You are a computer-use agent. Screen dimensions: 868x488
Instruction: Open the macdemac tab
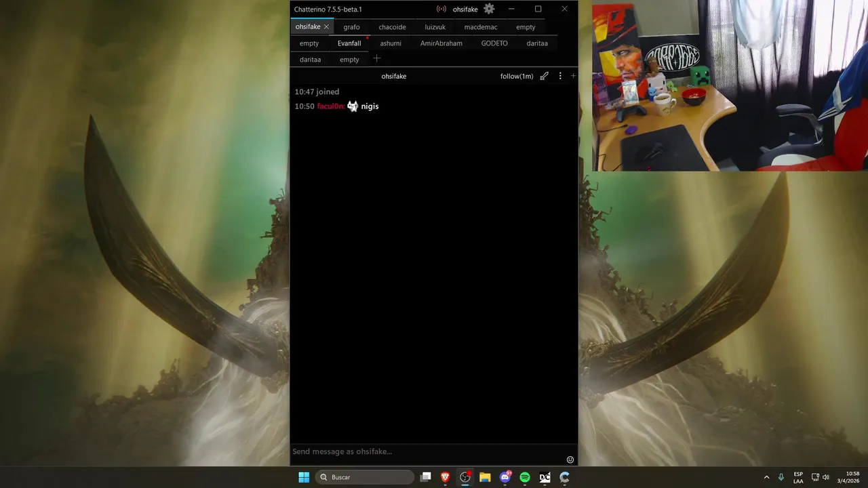click(x=481, y=27)
